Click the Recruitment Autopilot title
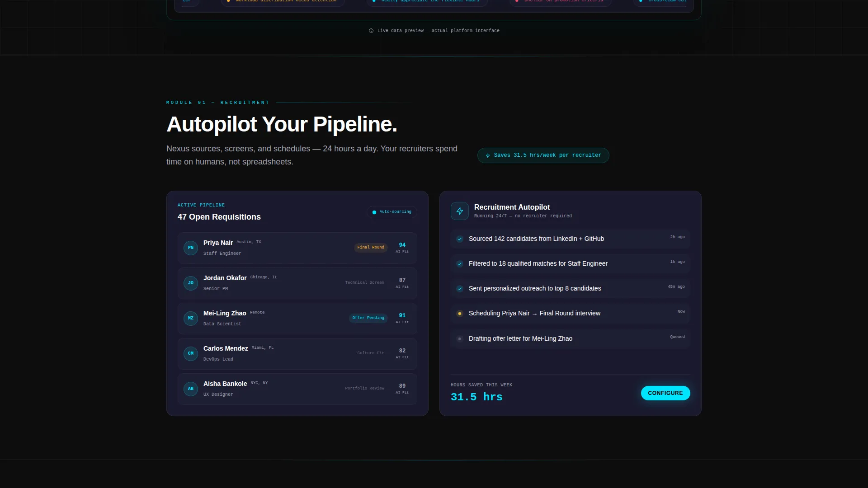 (x=512, y=207)
